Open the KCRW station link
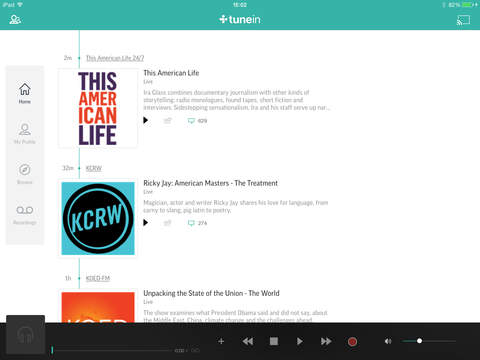480x360 pixels. [x=94, y=168]
